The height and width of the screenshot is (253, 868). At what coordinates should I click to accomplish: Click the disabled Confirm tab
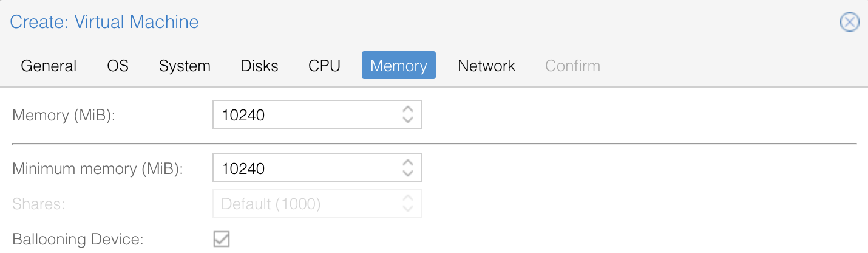click(572, 66)
